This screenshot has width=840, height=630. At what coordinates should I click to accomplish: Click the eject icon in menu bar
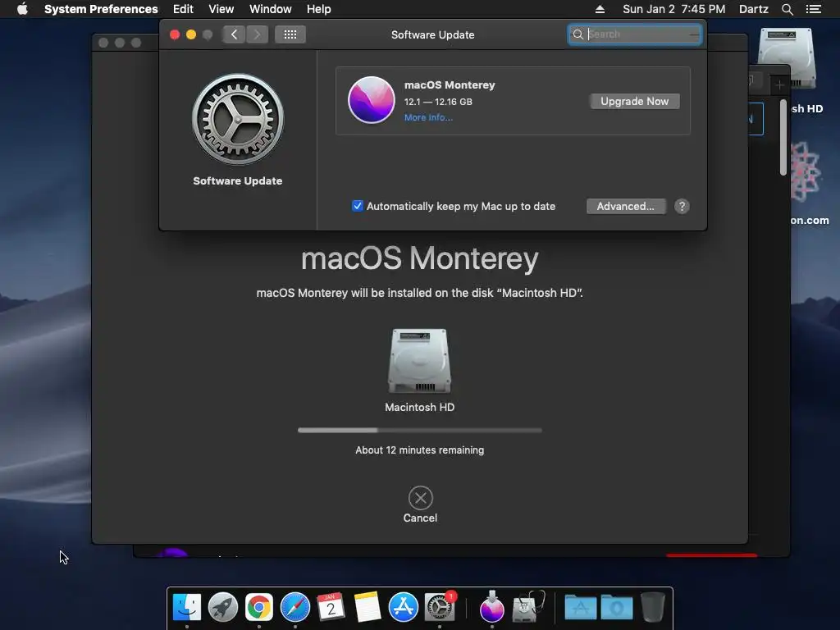pos(600,9)
